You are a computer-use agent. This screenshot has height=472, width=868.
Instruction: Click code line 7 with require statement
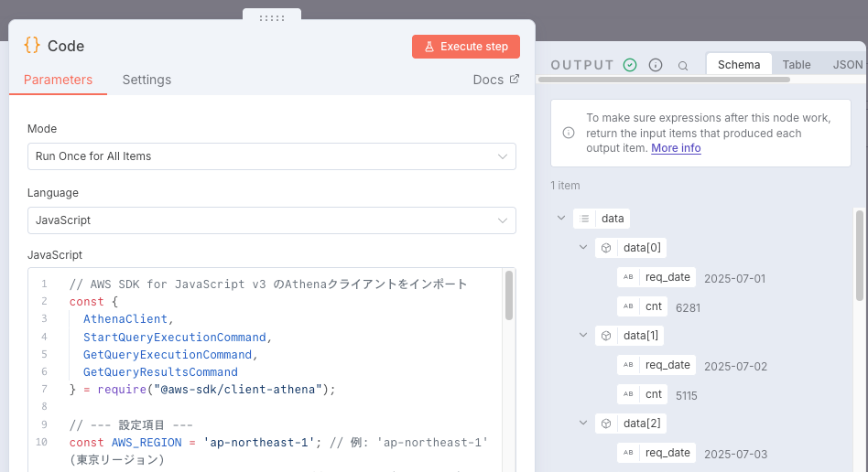202,390
